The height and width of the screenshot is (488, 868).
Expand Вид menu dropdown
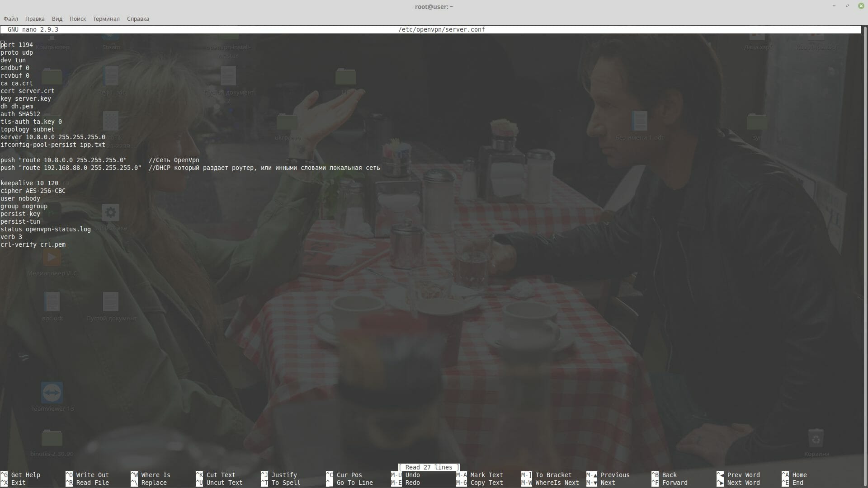[57, 19]
